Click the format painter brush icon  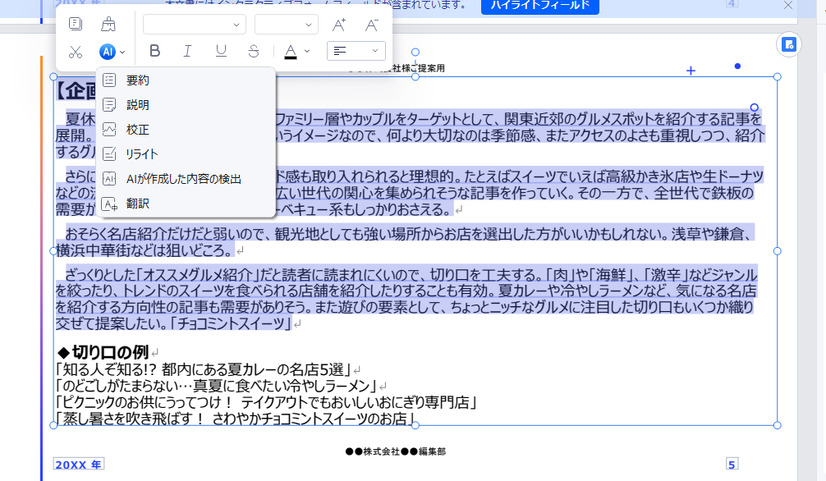click(x=108, y=24)
